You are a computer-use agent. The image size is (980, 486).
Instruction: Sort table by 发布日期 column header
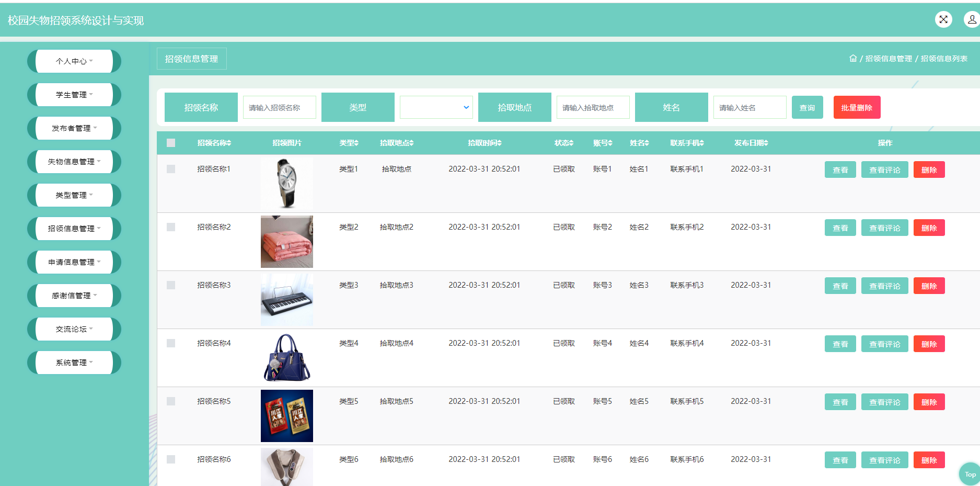pyautogui.click(x=751, y=143)
